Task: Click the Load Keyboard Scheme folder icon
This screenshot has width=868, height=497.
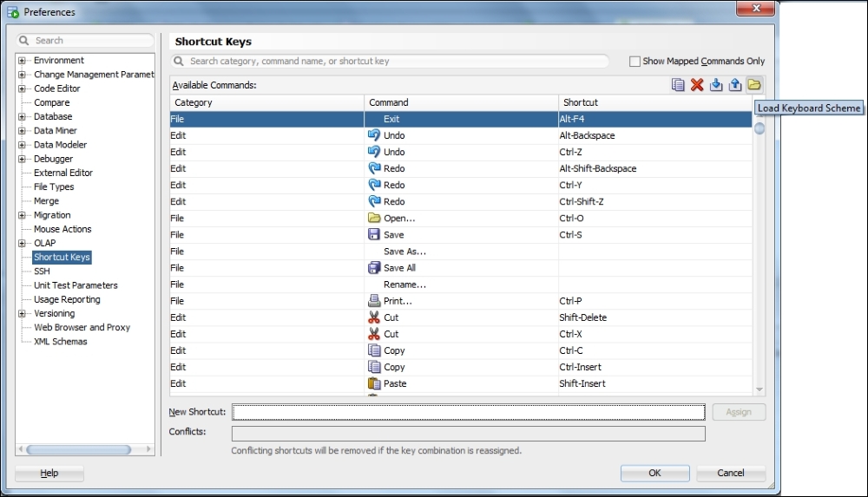Action: pyautogui.click(x=754, y=85)
